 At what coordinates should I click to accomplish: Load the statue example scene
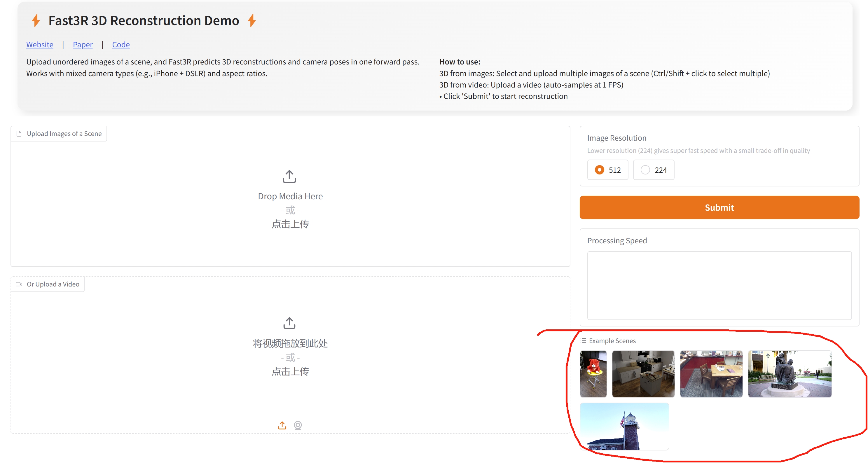[x=790, y=374]
